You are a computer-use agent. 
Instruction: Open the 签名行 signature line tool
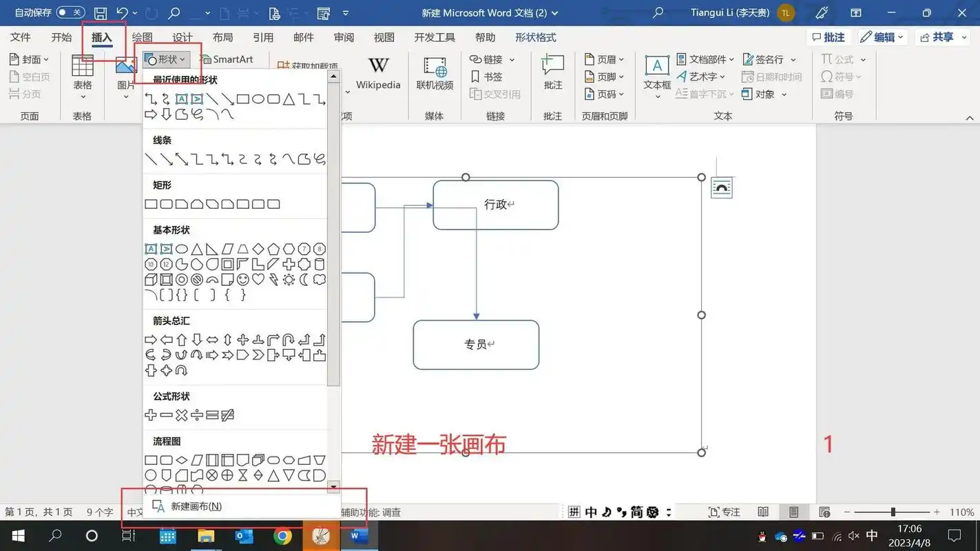pos(765,59)
